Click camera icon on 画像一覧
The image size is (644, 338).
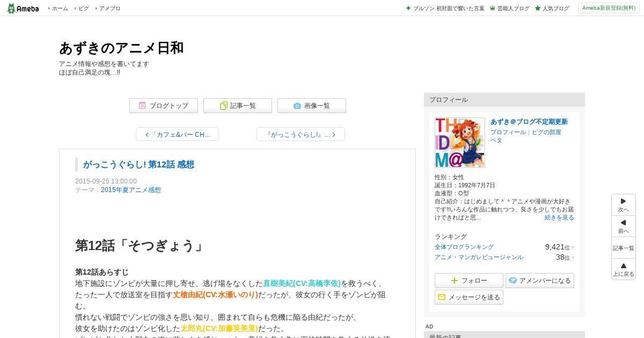(297, 106)
